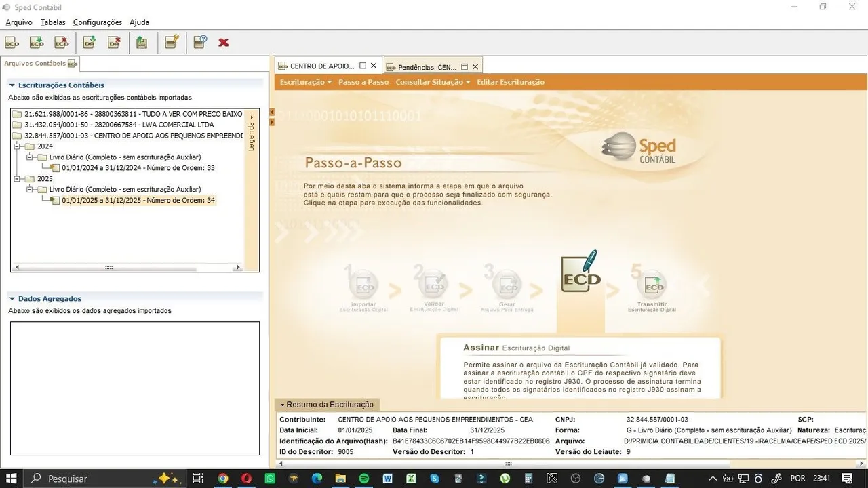Select the 2024 record Número de Ordem 33

click(138, 168)
